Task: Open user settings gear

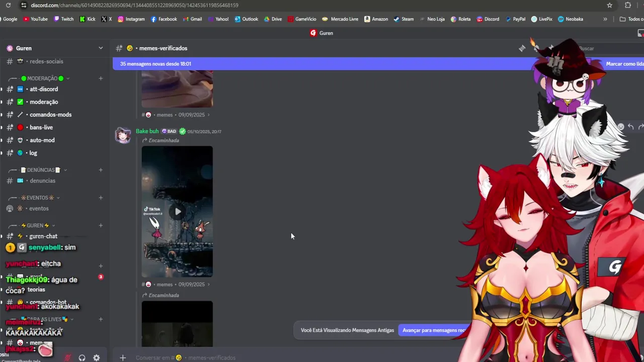Action: (97, 358)
